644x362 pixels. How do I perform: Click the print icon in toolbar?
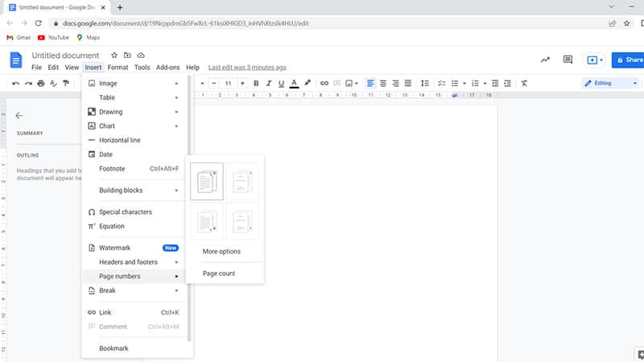click(41, 83)
